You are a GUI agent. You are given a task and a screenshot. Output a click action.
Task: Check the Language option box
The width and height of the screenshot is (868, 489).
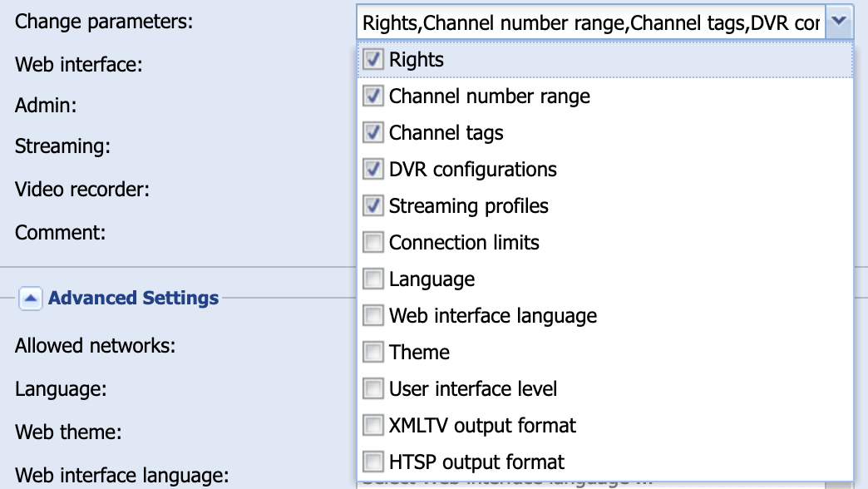[373, 279]
